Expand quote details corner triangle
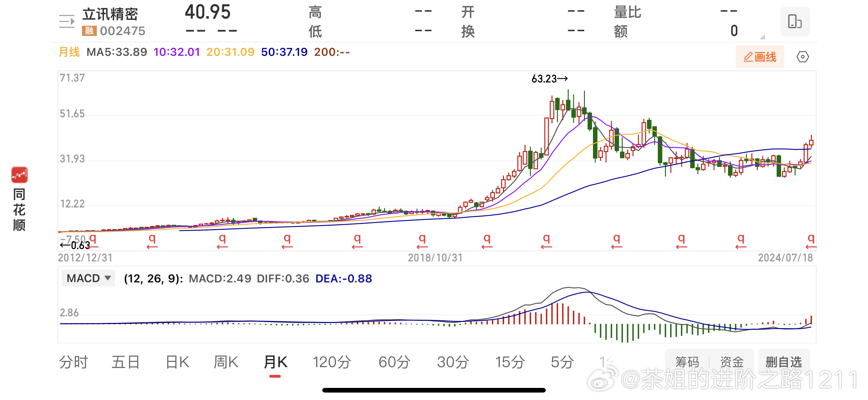This screenshot has width=868, height=400. point(762,37)
